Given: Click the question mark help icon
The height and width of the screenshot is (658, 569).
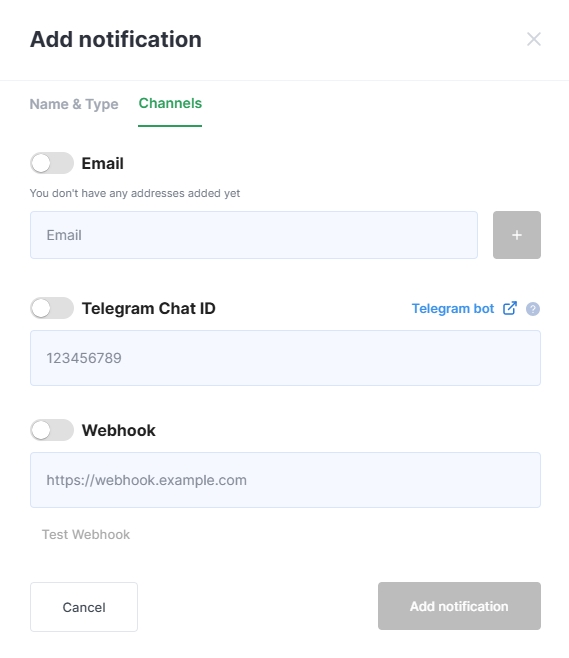Looking at the screenshot, I should pyautogui.click(x=533, y=309).
